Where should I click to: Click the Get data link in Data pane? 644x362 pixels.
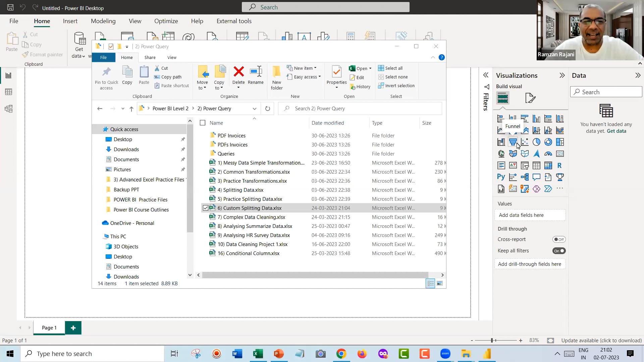[616, 131]
